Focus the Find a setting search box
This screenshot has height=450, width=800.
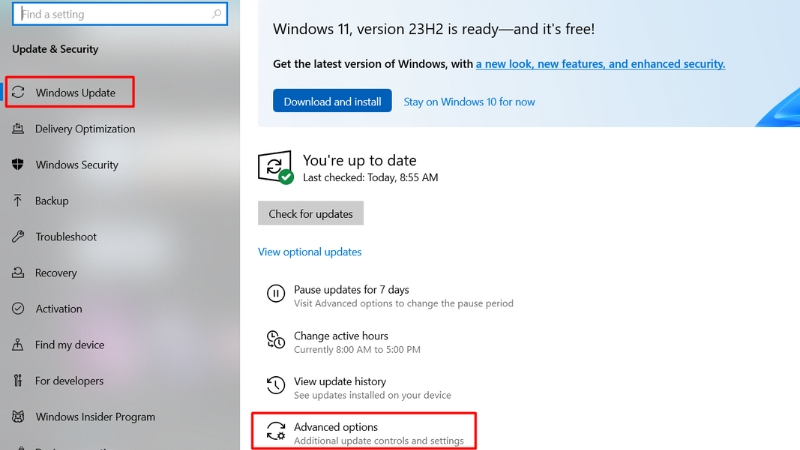pyautogui.click(x=120, y=14)
